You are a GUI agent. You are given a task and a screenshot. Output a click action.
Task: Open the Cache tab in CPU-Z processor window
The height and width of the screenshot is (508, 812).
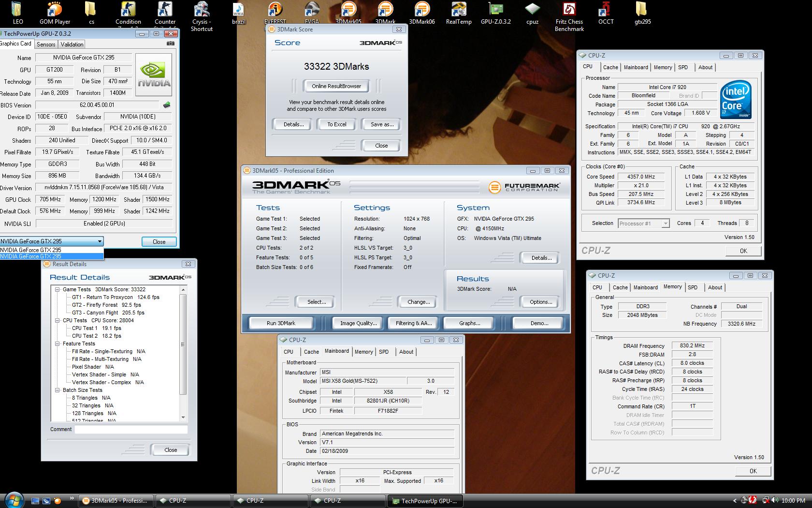coord(610,67)
